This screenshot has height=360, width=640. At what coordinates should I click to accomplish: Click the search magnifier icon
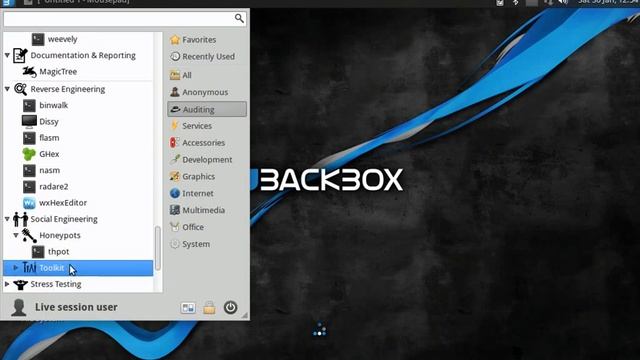[x=239, y=18]
